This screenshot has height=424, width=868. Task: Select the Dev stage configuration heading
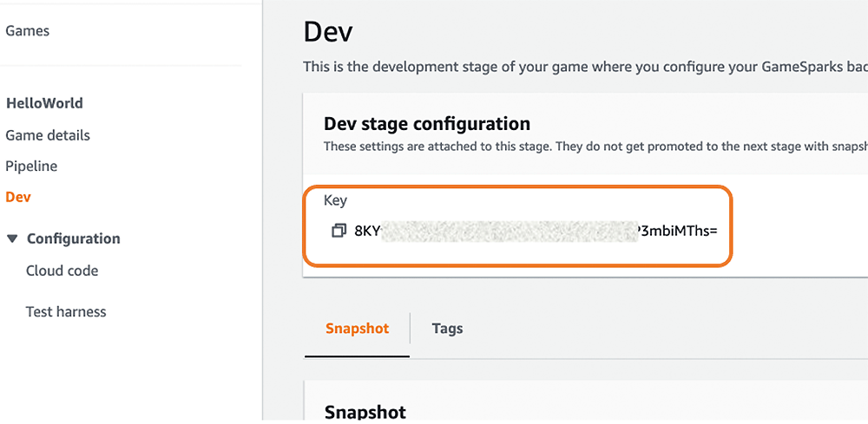click(x=427, y=123)
